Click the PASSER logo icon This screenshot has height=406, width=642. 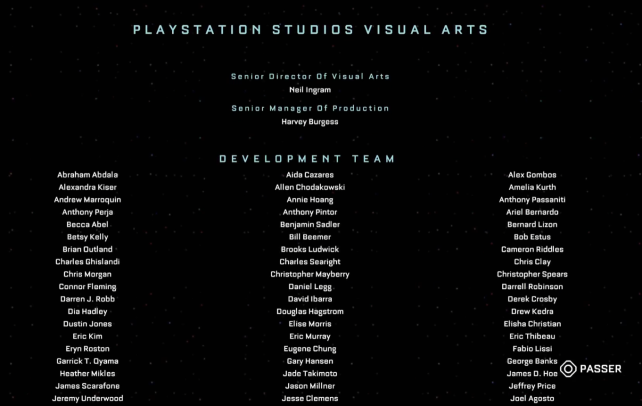[568, 369]
